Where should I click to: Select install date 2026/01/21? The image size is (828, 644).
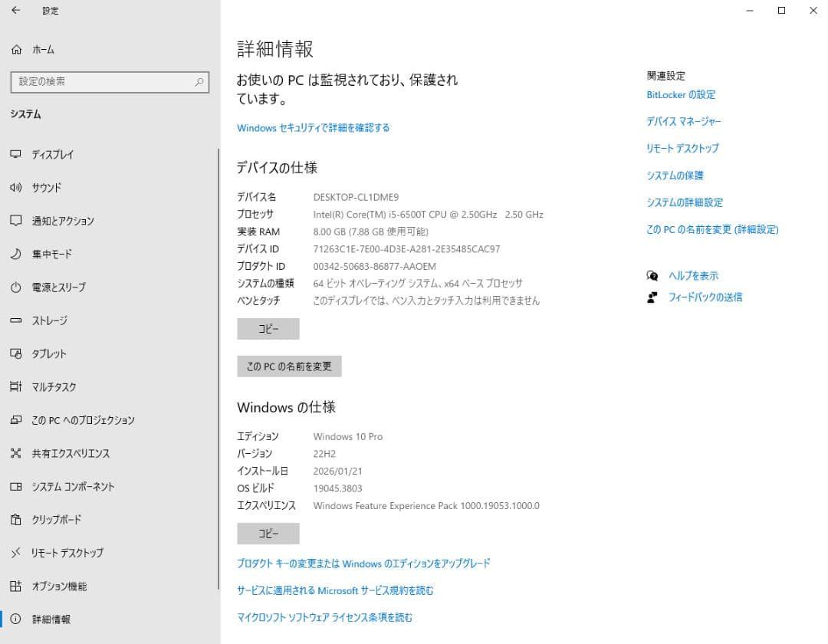point(337,472)
